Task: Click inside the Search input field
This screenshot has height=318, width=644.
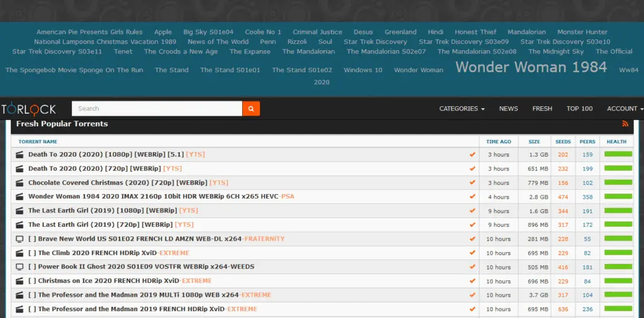Action: 157,109
